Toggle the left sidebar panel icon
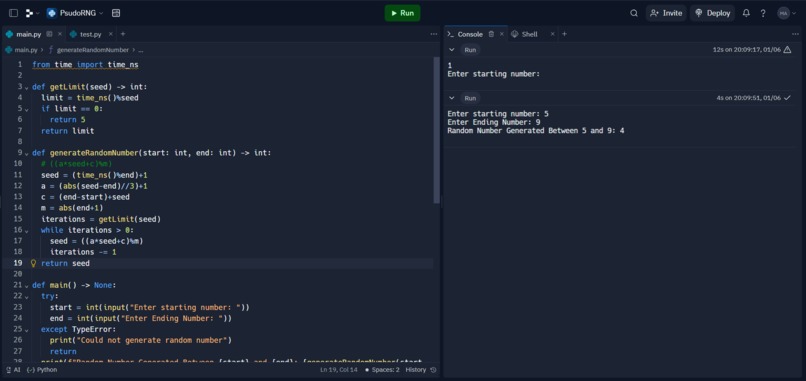The width and height of the screenshot is (806, 381). [13, 13]
